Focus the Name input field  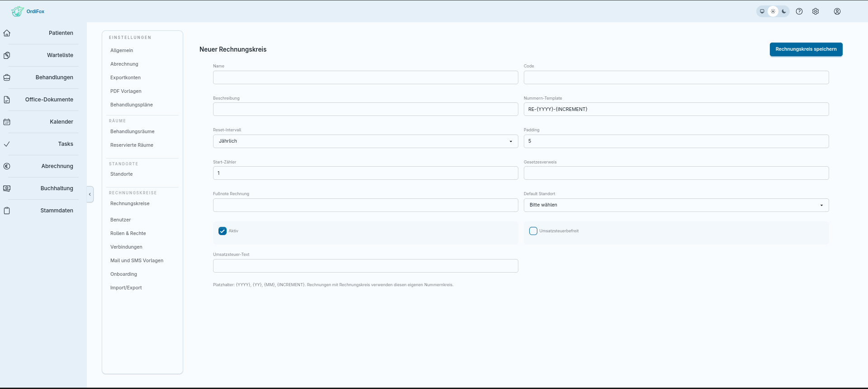point(365,77)
